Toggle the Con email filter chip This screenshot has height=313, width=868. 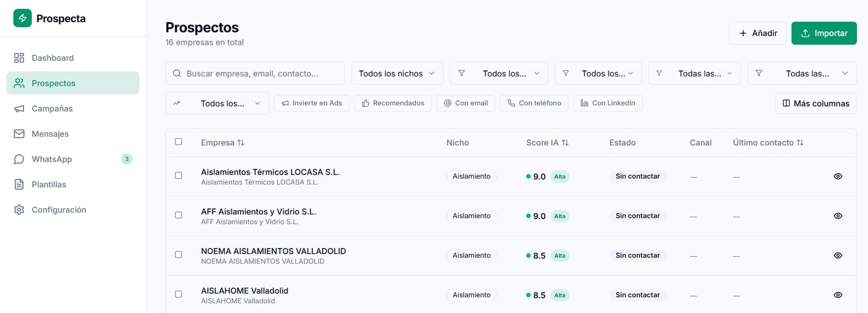[466, 103]
